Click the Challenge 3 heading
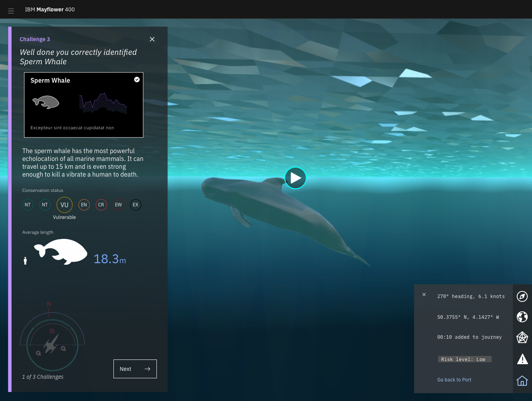The height and width of the screenshot is (401, 532). click(x=35, y=39)
